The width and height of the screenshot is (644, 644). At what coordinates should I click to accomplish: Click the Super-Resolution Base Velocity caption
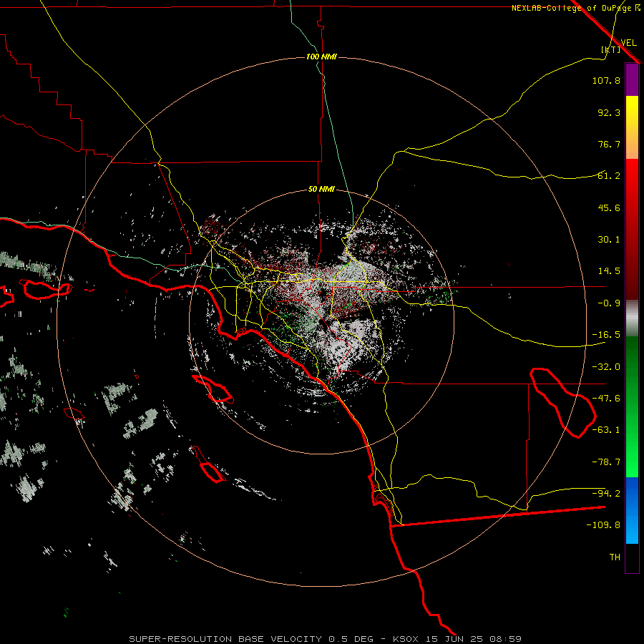[x=326, y=639]
